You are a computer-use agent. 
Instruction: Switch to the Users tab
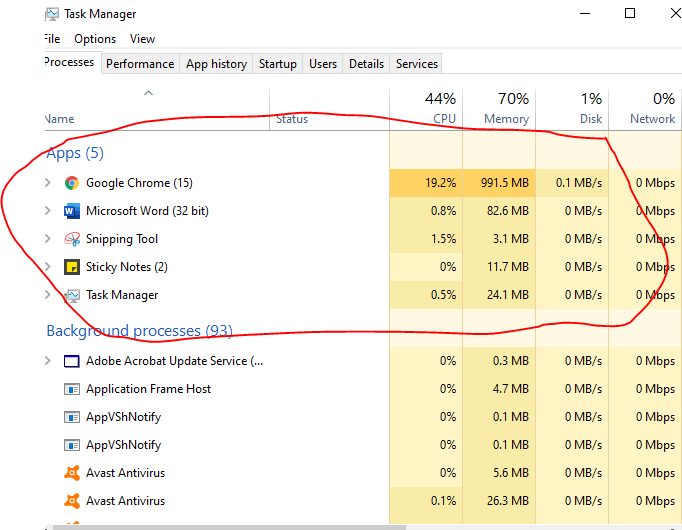coord(323,64)
